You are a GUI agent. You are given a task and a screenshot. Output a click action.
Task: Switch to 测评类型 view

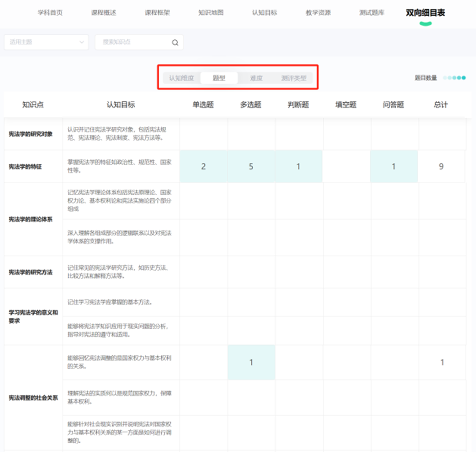[x=294, y=78]
